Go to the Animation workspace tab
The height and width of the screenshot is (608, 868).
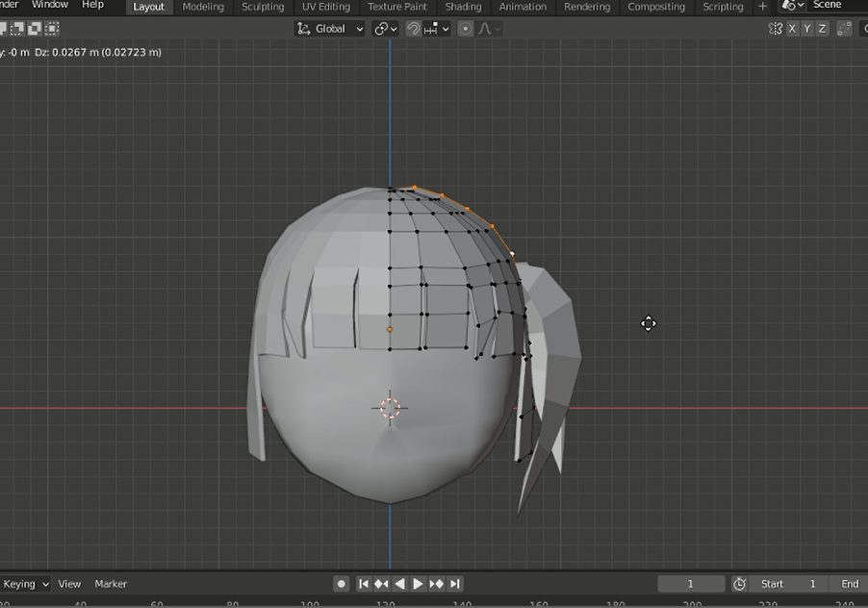point(523,7)
